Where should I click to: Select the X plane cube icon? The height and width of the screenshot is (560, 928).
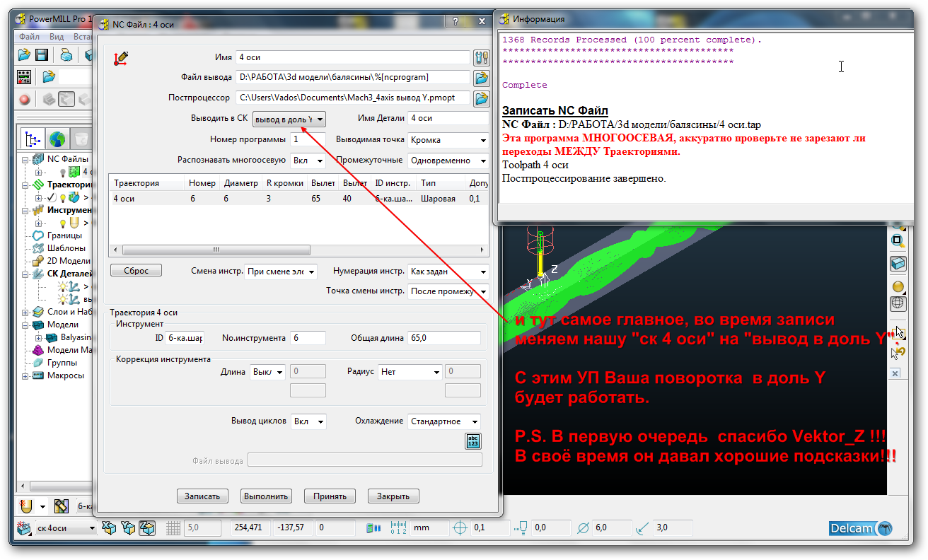pos(110,528)
